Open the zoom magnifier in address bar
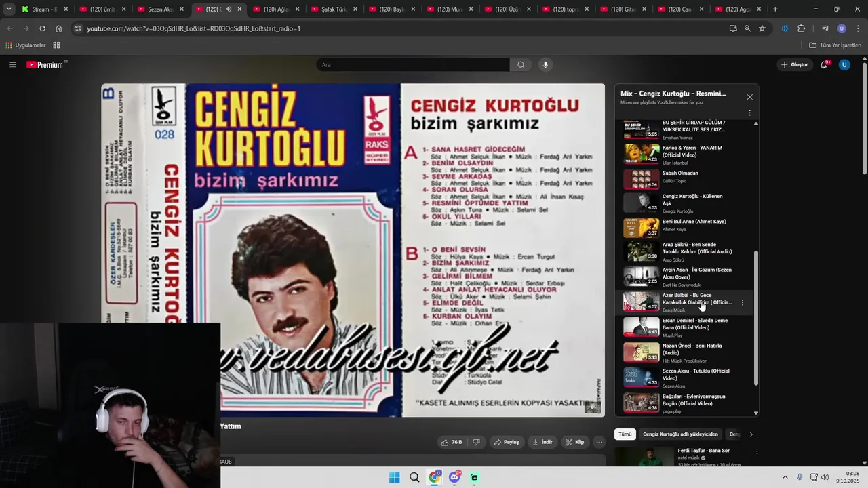Image resolution: width=868 pixels, height=488 pixels. tap(747, 28)
